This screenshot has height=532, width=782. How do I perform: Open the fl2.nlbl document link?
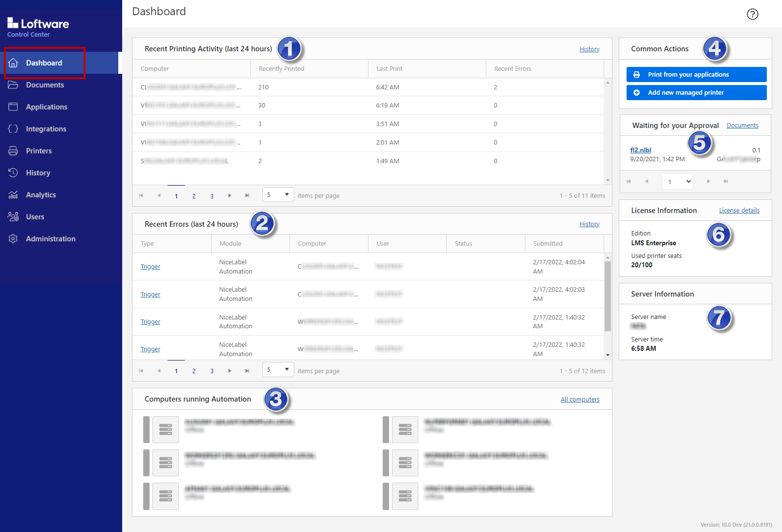(x=640, y=150)
